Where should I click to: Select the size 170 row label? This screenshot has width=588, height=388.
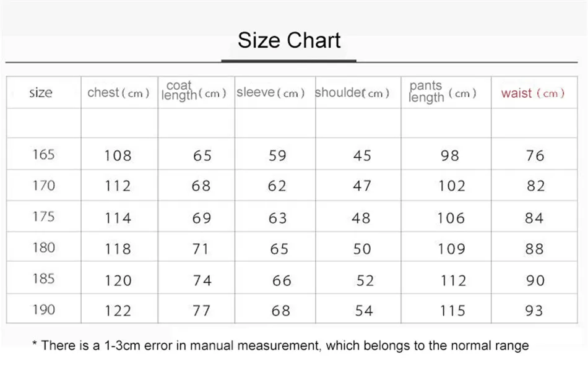coord(43,185)
